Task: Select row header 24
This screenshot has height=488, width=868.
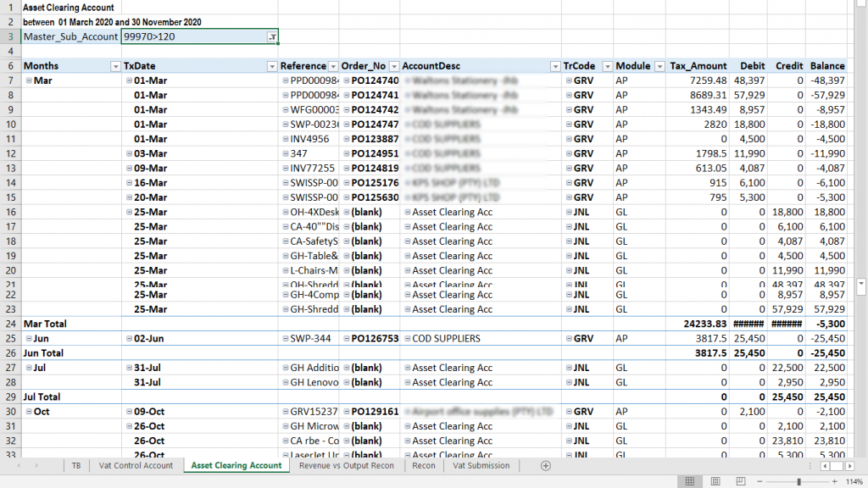Action: [x=10, y=324]
